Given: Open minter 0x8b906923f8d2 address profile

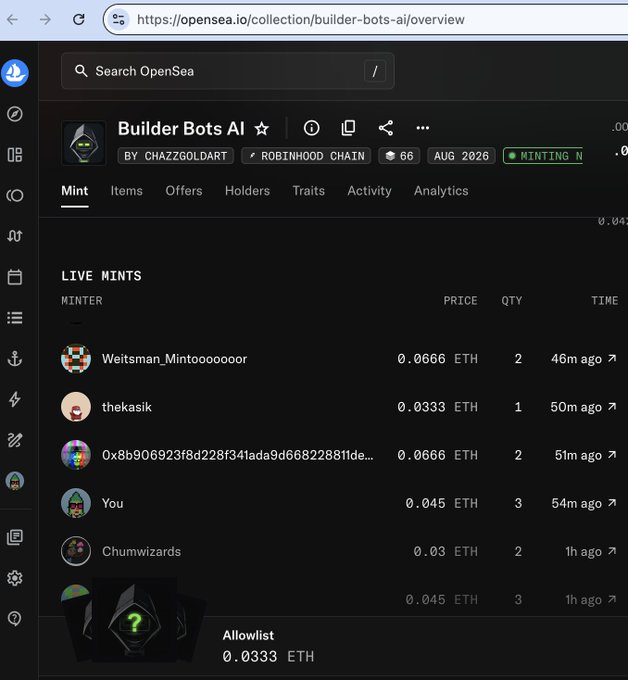Looking at the screenshot, I should click(237, 455).
